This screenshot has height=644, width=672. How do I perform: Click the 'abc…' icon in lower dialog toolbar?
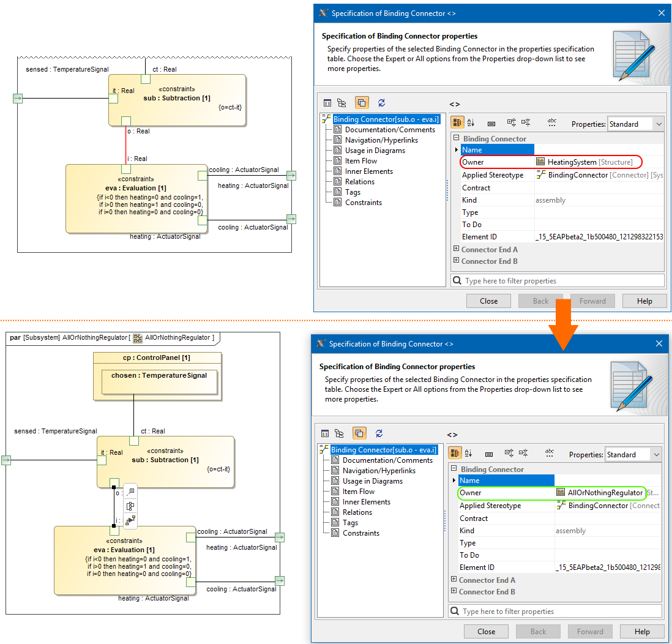pyautogui.click(x=550, y=453)
